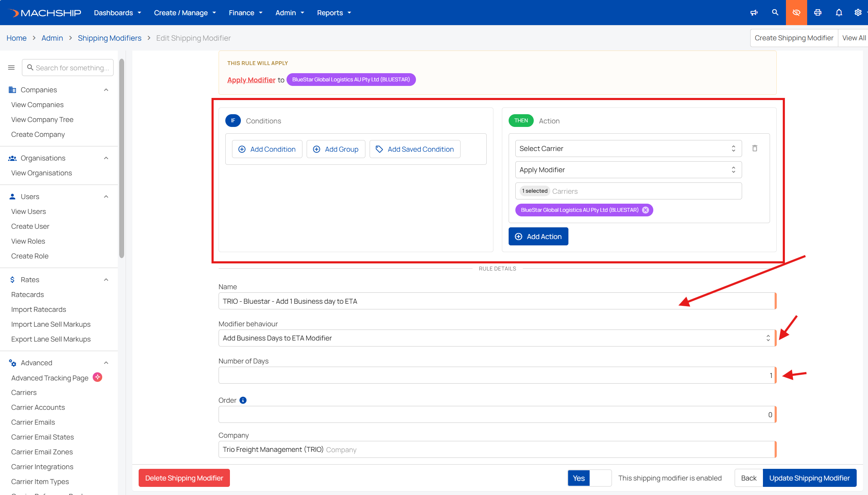Collapse the sidebar with hamburger icon
Viewport: 868px width, 495px height.
coord(11,68)
